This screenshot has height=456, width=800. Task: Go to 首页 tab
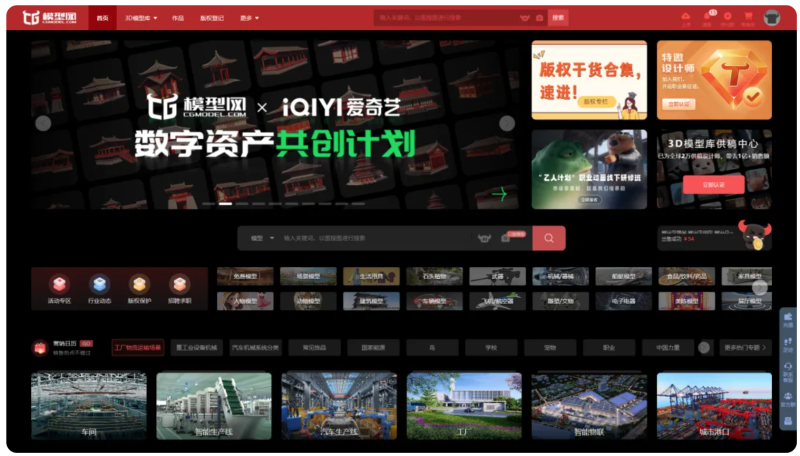coord(103,18)
